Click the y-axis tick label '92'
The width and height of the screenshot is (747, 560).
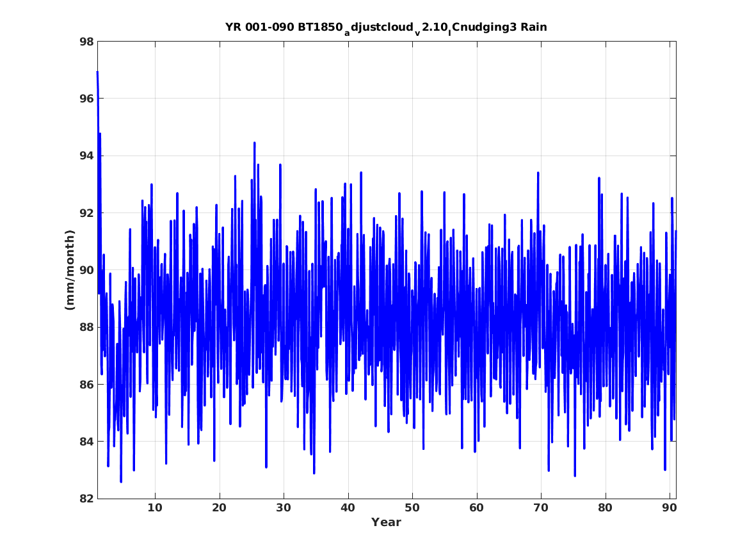click(86, 213)
